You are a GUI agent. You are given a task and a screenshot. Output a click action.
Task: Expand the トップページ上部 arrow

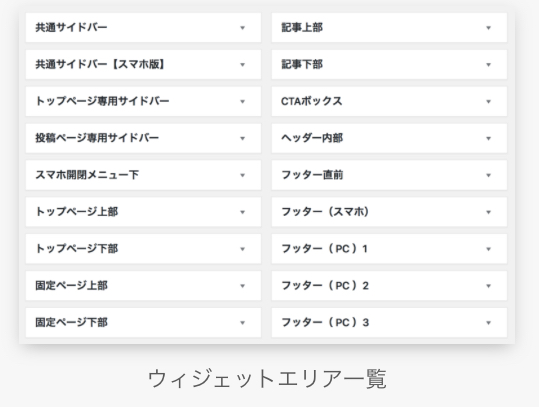point(242,212)
